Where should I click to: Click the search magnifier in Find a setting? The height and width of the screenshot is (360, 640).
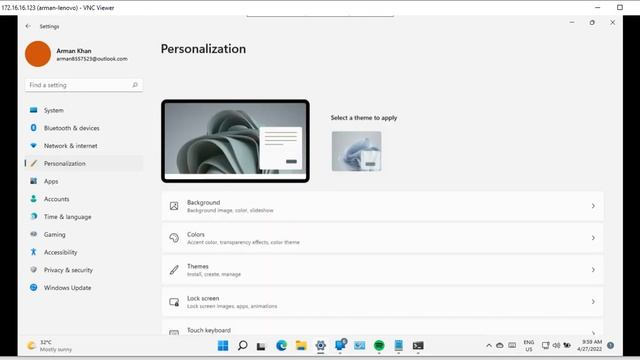tap(135, 85)
